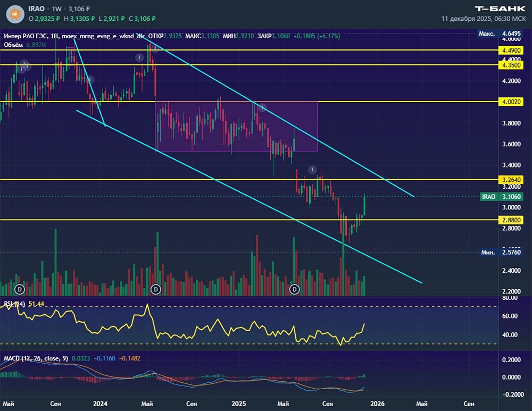
Task: Click the RSI (14) indicator label
Action: (14, 304)
